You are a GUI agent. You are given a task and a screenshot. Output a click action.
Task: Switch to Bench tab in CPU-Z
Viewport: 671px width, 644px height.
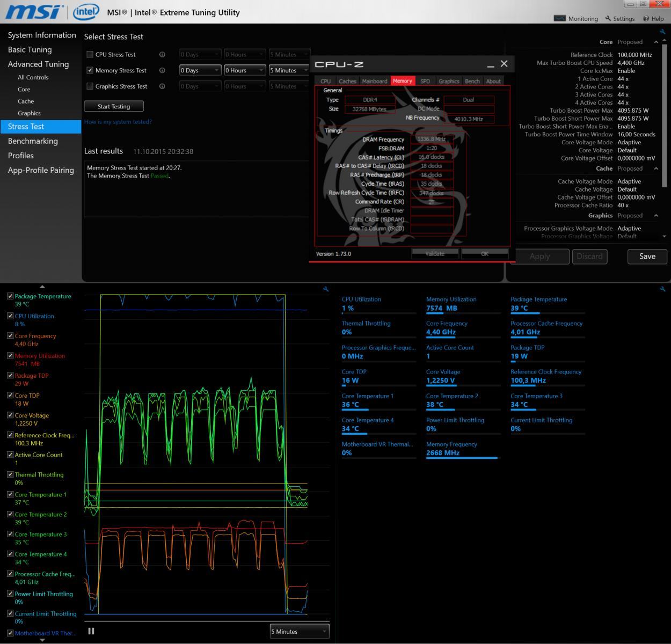click(472, 81)
